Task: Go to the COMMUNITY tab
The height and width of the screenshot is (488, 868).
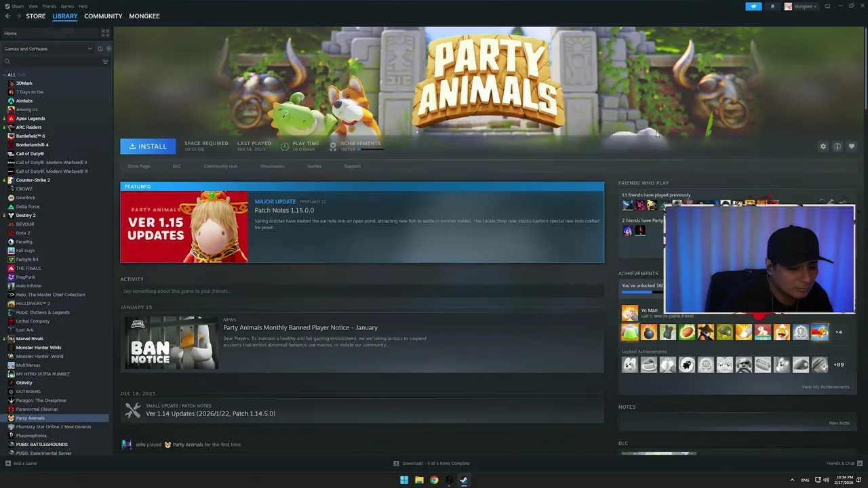Action: [x=103, y=16]
